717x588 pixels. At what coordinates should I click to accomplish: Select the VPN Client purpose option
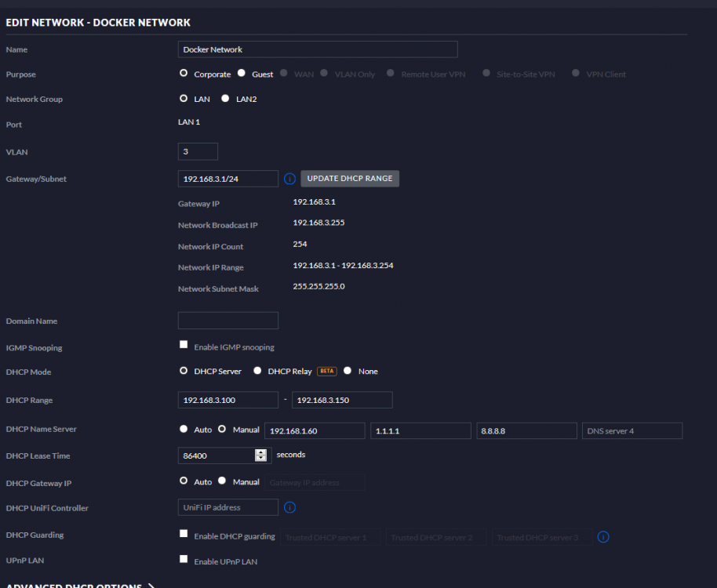pyautogui.click(x=576, y=73)
